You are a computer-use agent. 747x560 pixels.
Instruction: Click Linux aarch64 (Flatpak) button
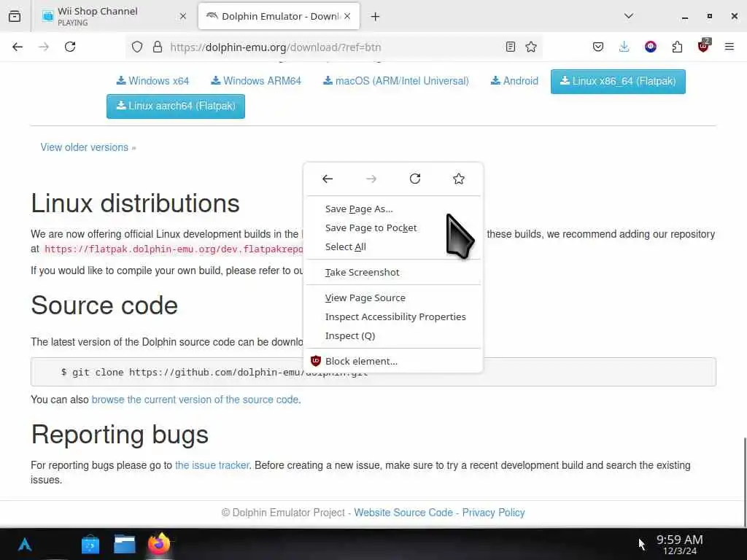176,106
